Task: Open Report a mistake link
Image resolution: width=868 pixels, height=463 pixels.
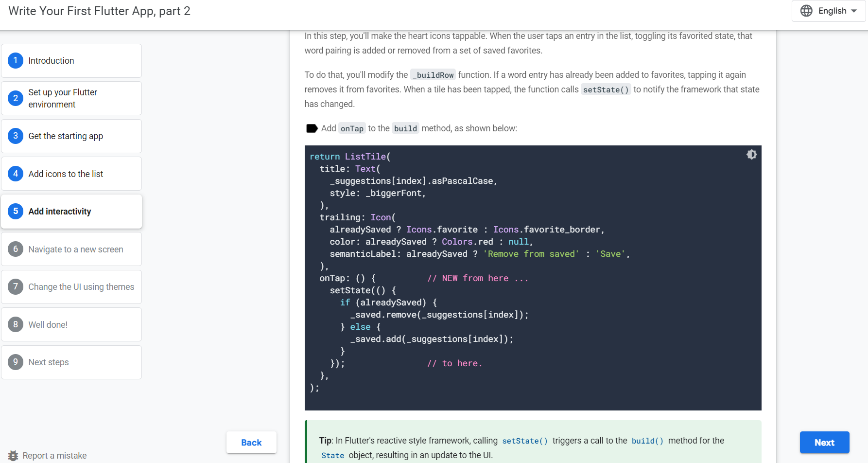Action: [x=54, y=456]
